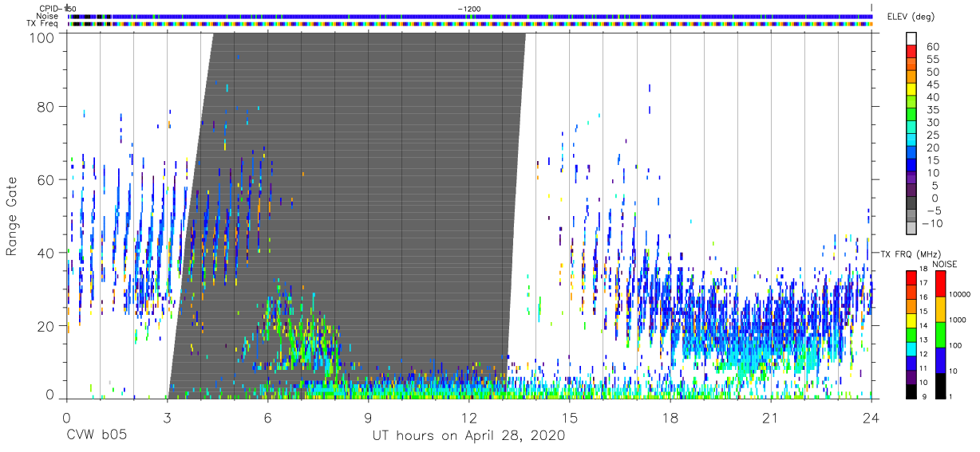This screenshot has width=980, height=452.
Task: Click the blue Noise strip above the plot
Action: point(469,16)
